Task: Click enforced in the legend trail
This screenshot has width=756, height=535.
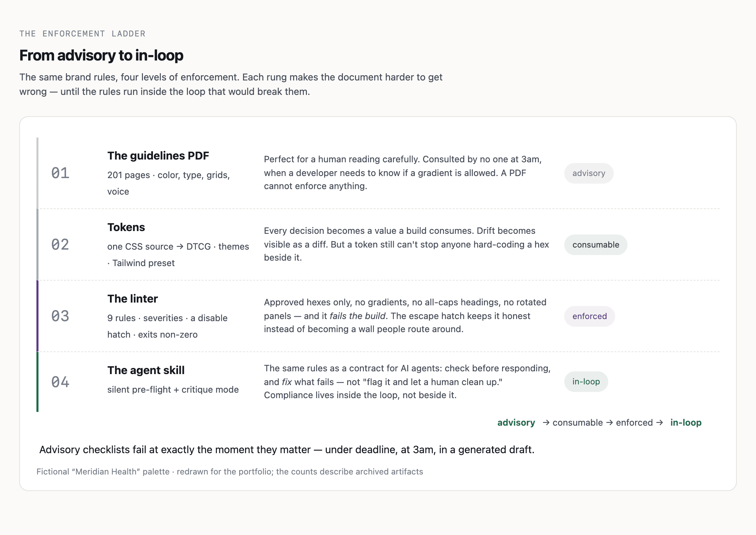Action: (x=634, y=423)
